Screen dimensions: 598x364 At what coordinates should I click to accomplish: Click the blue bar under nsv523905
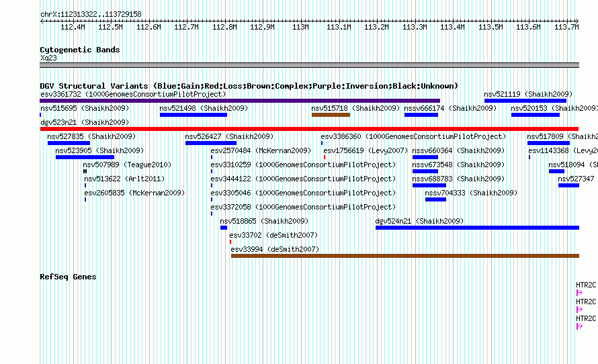(85, 157)
